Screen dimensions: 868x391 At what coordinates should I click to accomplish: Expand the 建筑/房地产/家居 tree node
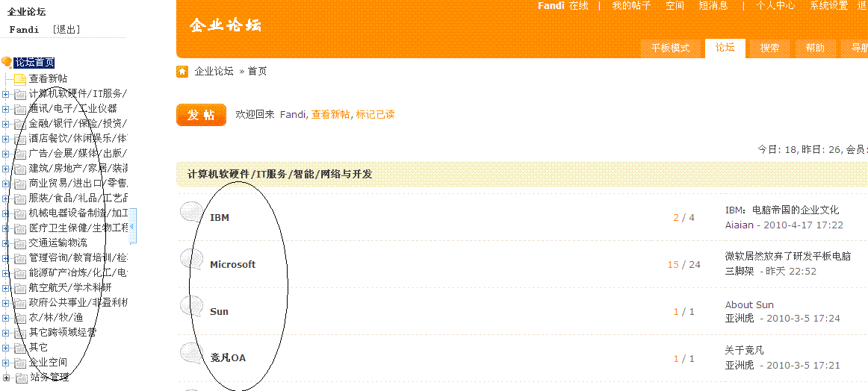click(5, 169)
